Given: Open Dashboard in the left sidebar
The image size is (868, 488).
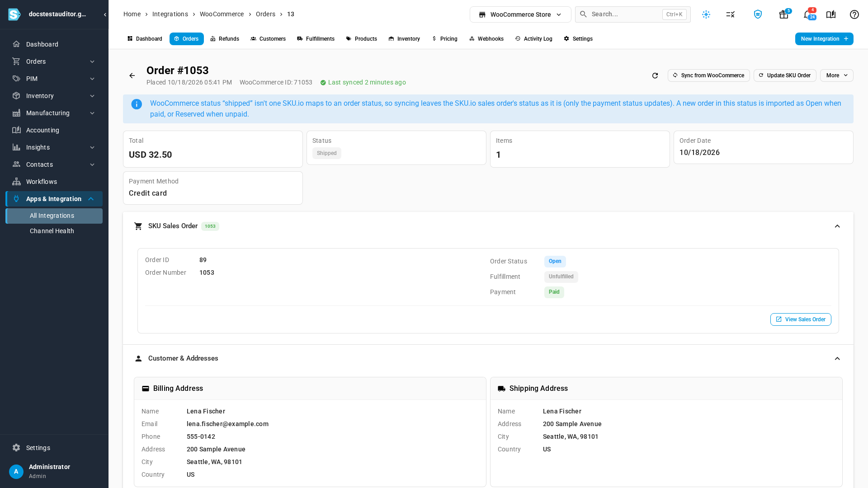Looking at the screenshot, I should [x=54, y=44].
